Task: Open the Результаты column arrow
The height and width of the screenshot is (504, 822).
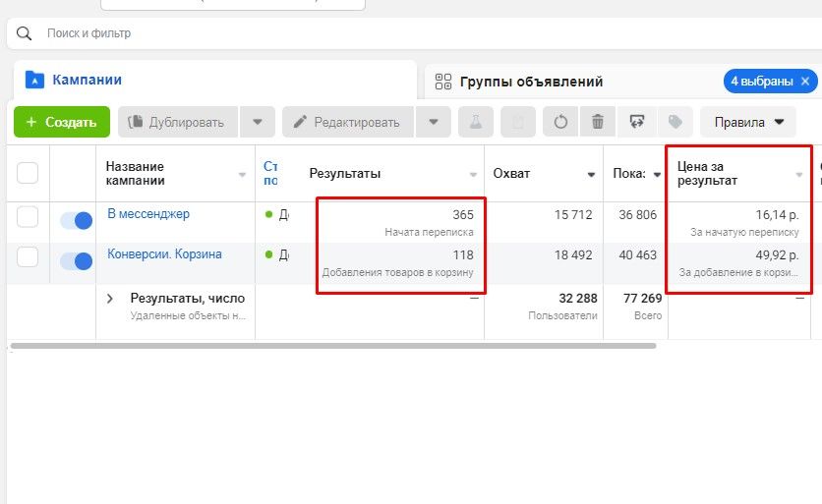Action: tap(473, 175)
